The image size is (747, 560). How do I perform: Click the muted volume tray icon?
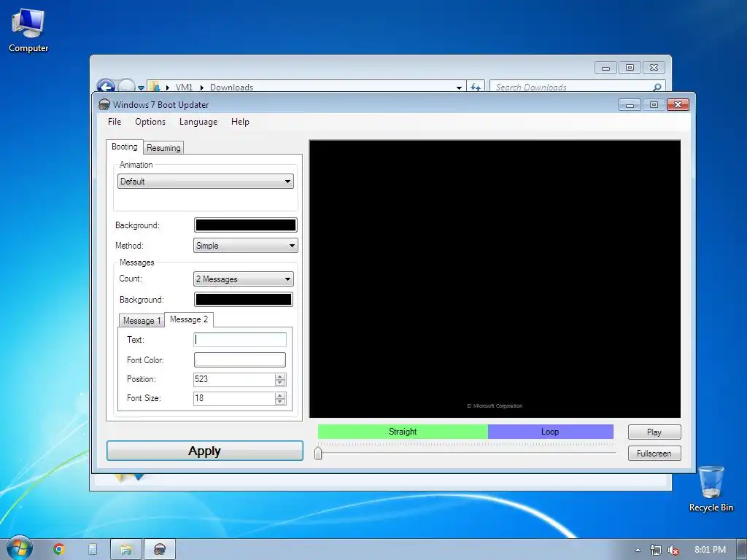[673, 550]
